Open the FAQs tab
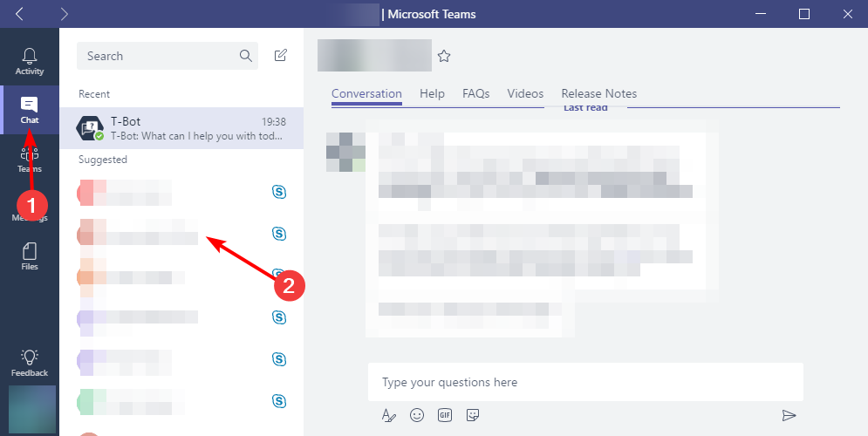Image resolution: width=868 pixels, height=436 pixels. tap(476, 93)
